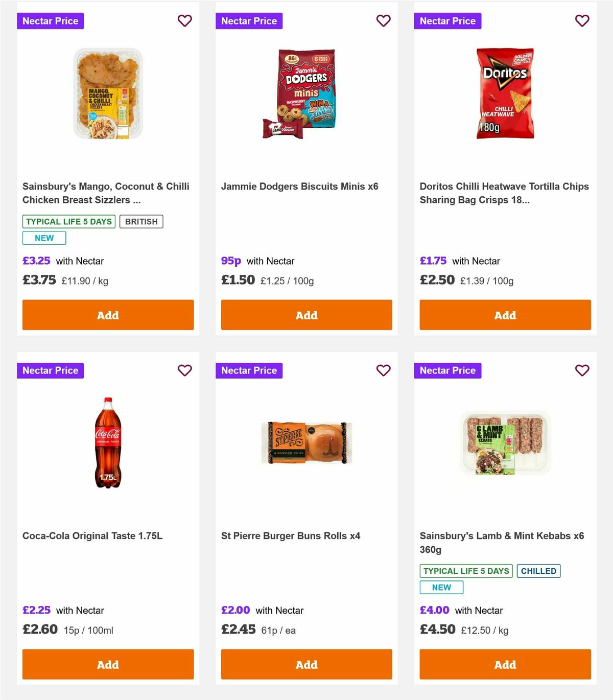Open the Sainsbury's Chicken Breast Sizzlers product page

tap(106, 193)
